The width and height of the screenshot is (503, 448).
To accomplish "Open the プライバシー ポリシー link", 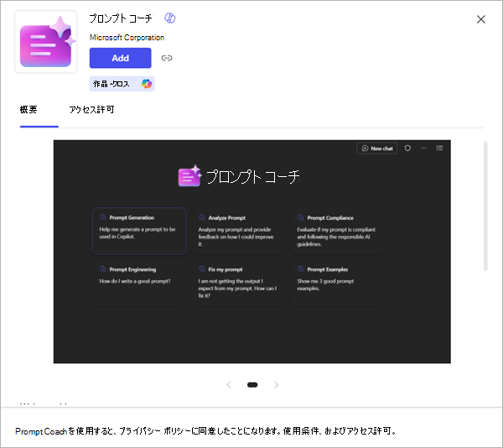I will (154, 431).
